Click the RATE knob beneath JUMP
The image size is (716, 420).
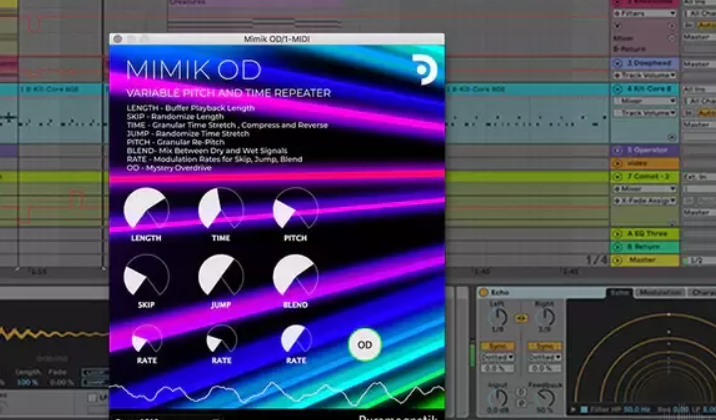[221, 339]
